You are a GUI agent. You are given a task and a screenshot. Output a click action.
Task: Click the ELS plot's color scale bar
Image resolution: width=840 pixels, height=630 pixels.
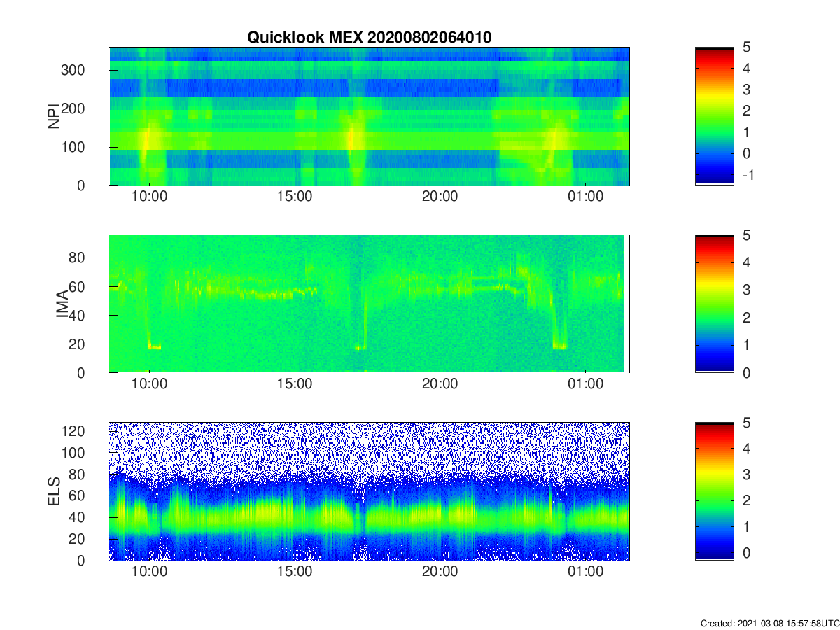pyautogui.click(x=714, y=491)
